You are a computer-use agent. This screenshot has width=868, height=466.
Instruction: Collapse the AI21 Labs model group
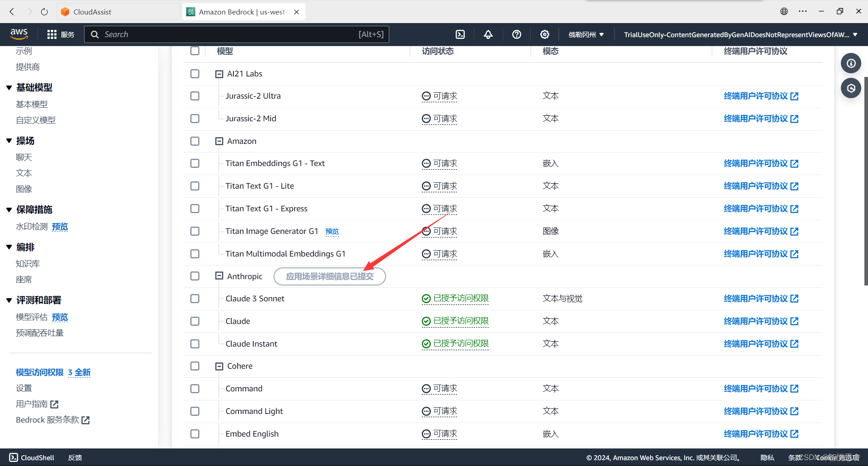click(x=219, y=74)
